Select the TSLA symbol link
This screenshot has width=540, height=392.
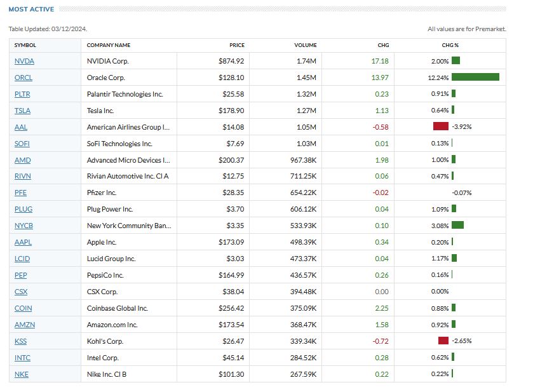pyautogui.click(x=22, y=111)
